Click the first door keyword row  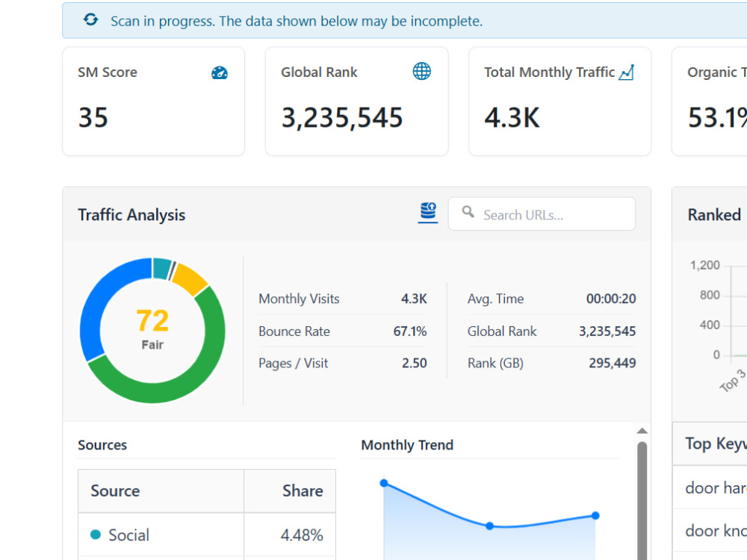click(710, 488)
